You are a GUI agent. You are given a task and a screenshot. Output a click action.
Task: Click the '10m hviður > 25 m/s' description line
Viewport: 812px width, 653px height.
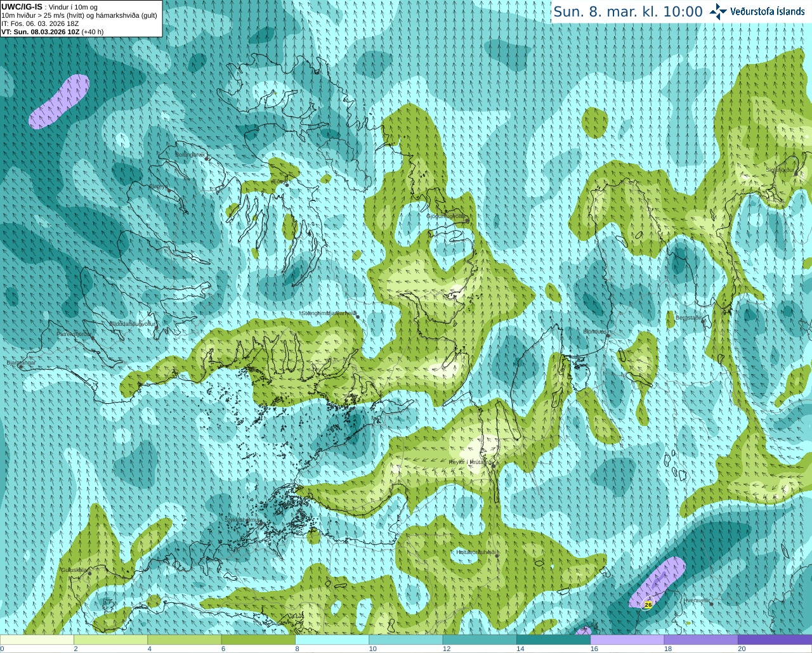click(x=79, y=15)
